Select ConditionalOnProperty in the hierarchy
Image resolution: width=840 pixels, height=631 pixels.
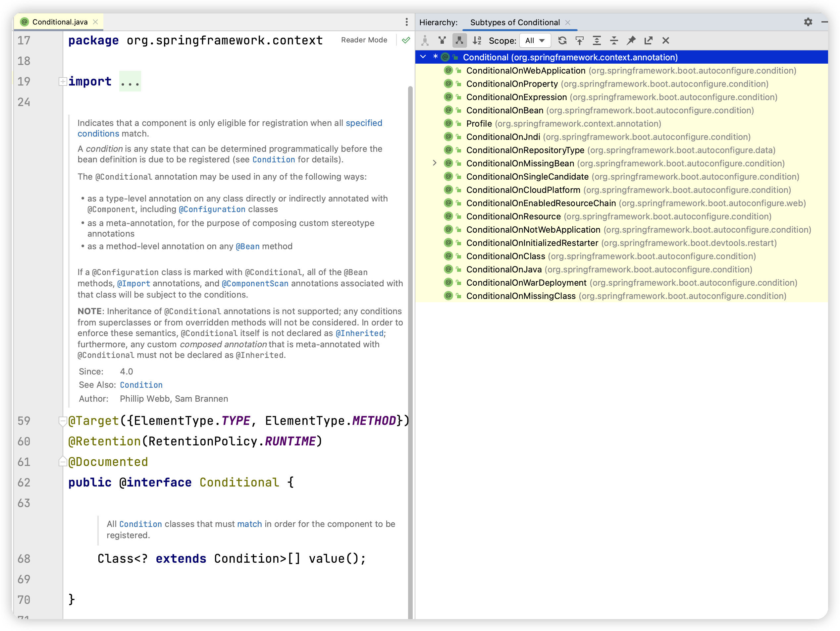point(622,84)
